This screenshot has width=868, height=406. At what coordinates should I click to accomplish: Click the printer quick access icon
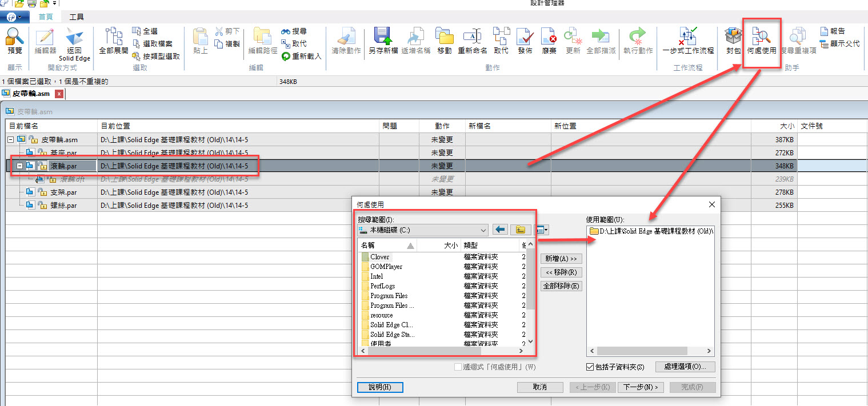(x=32, y=3)
